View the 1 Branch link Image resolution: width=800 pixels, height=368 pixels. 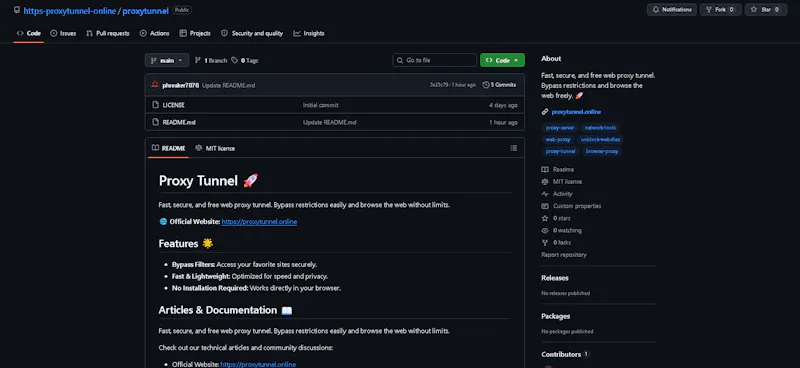(211, 60)
